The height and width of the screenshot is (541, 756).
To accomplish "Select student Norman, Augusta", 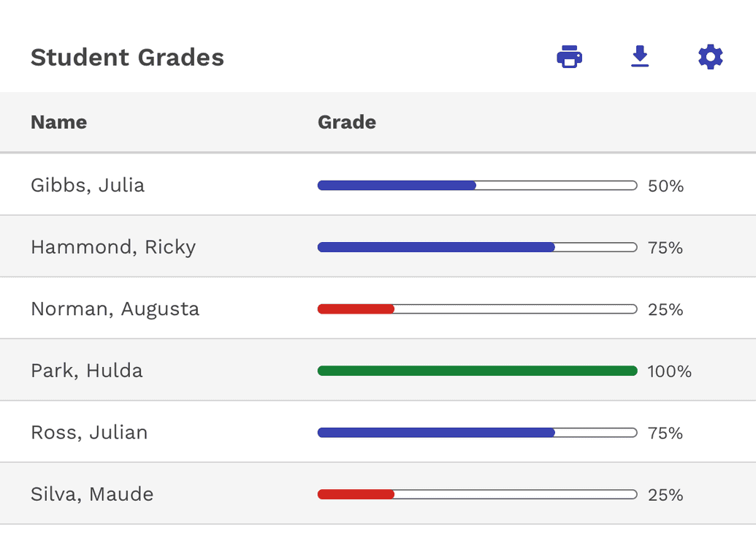I will pyautogui.click(x=114, y=309).
